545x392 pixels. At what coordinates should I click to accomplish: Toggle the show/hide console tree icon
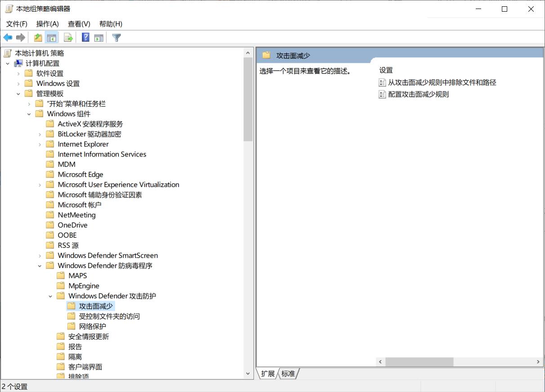click(x=52, y=38)
